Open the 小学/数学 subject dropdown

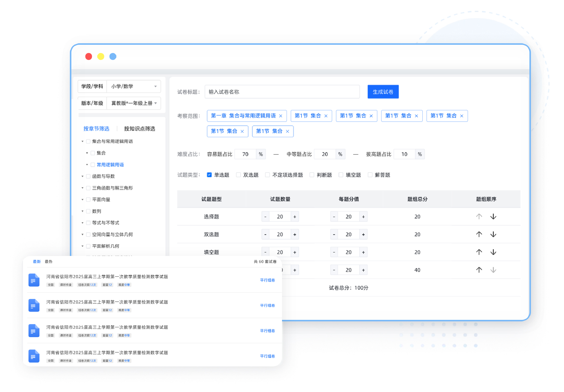pyautogui.click(x=134, y=86)
